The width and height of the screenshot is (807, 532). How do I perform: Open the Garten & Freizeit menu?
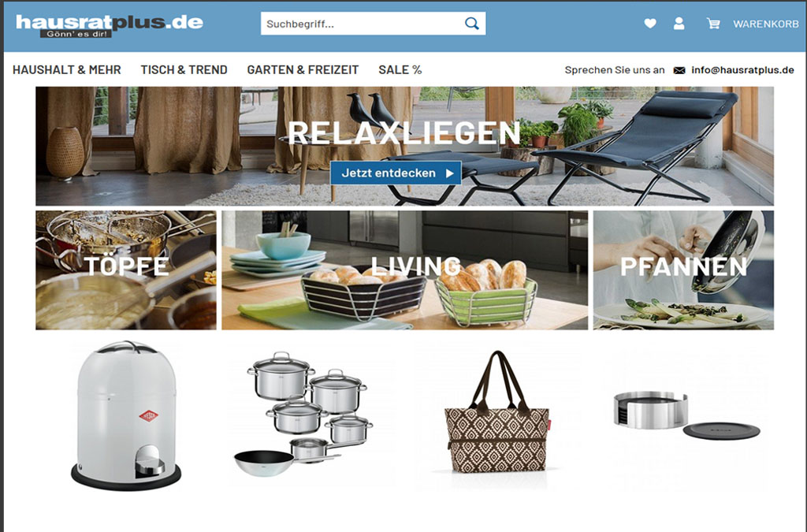[303, 70]
